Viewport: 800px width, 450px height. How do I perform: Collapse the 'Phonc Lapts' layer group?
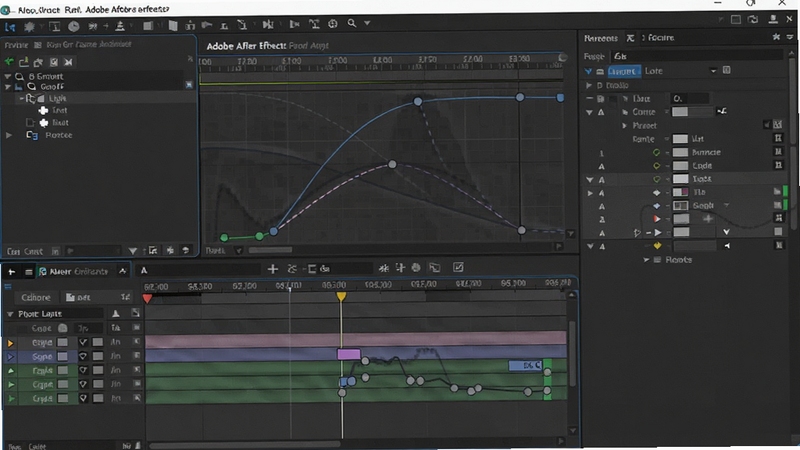tap(10, 314)
